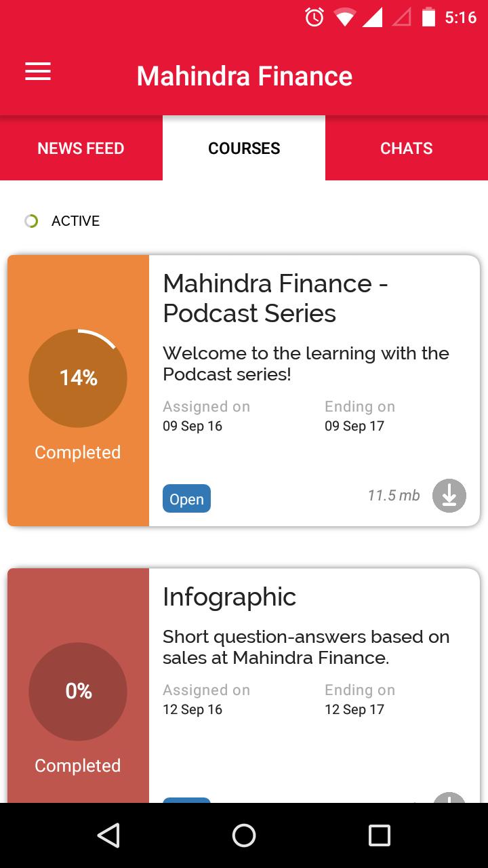Open Mahindra Finance - Podcast Series title

click(x=275, y=298)
